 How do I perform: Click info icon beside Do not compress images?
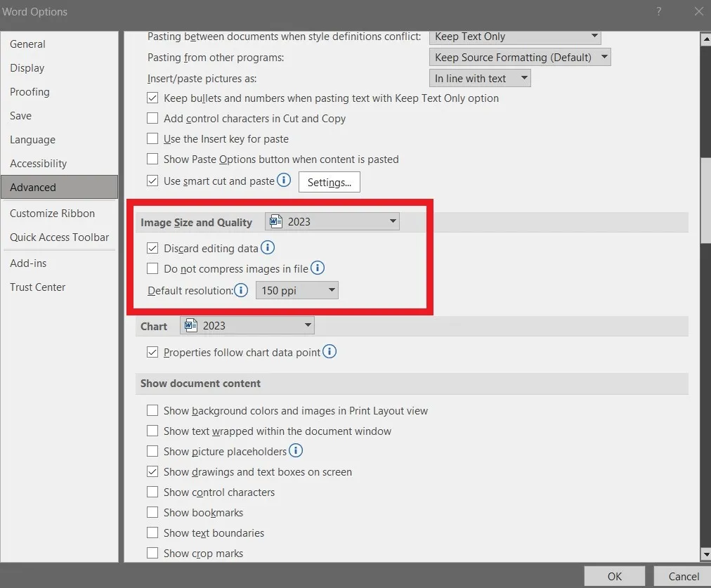click(x=318, y=268)
